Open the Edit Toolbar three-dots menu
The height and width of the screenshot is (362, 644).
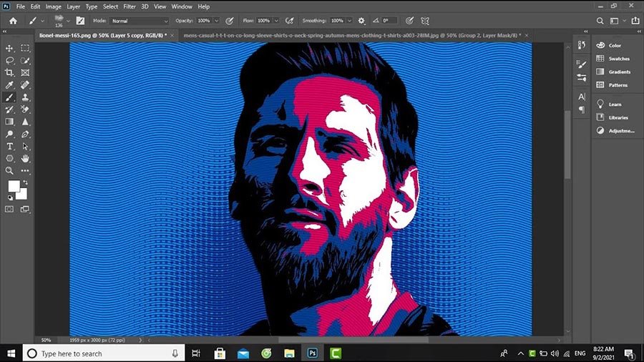25,170
